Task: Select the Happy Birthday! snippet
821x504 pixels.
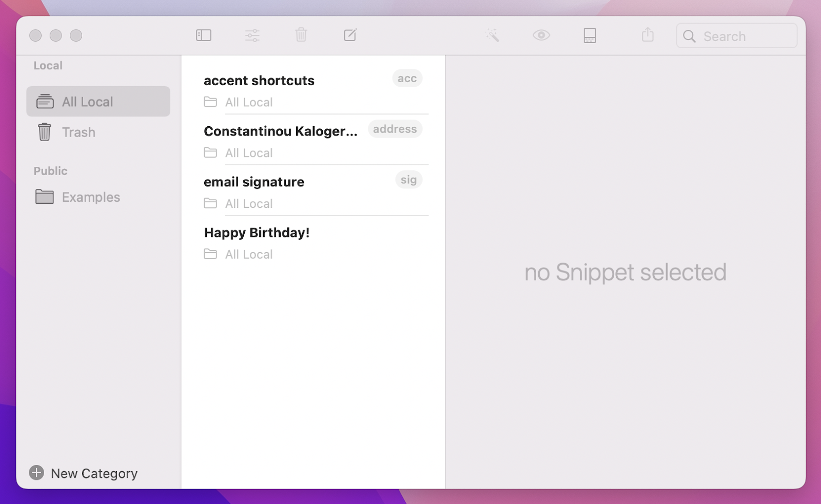Action: [x=257, y=232]
